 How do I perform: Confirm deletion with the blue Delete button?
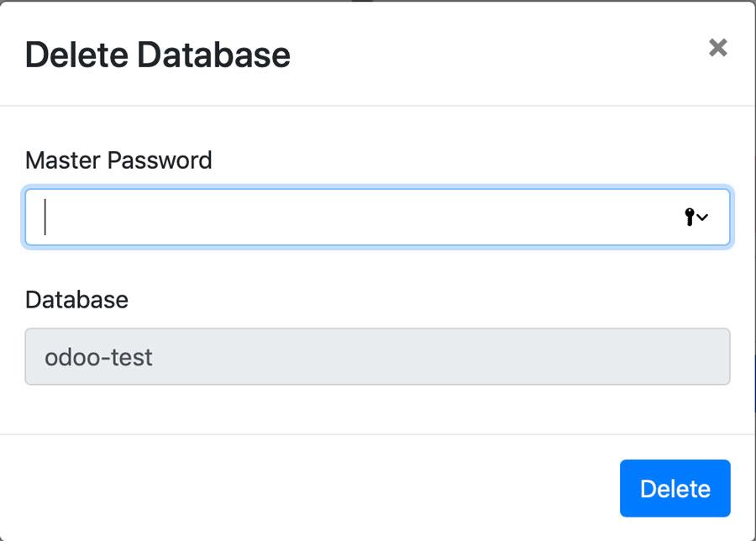click(x=675, y=488)
